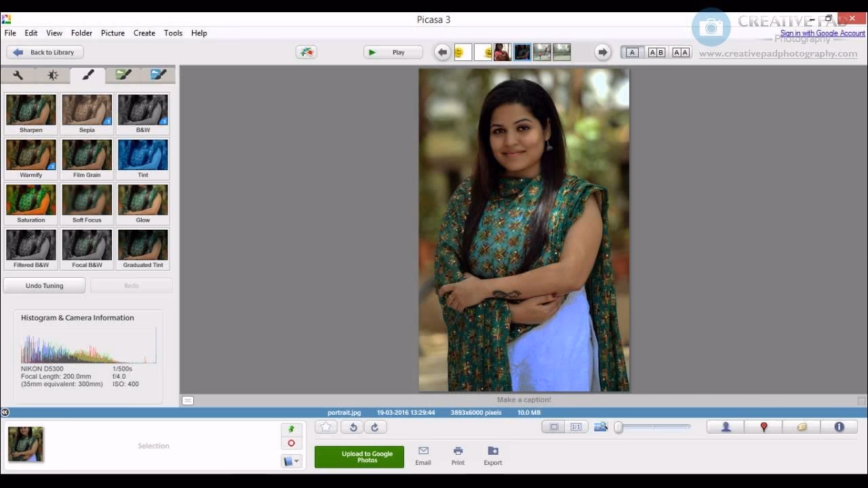Screen dimensions: 868x488
Task: Switch to the Basic Fixes wrench tab
Action: 18,75
